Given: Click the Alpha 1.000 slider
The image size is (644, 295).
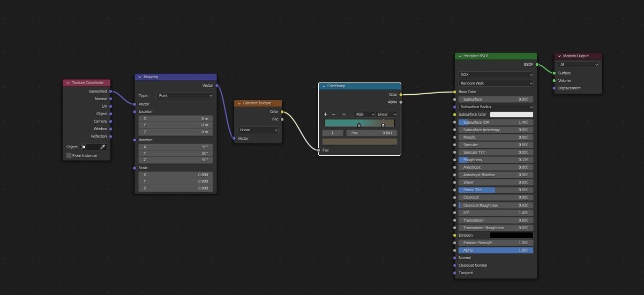Looking at the screenshot, I should point(496,250).
